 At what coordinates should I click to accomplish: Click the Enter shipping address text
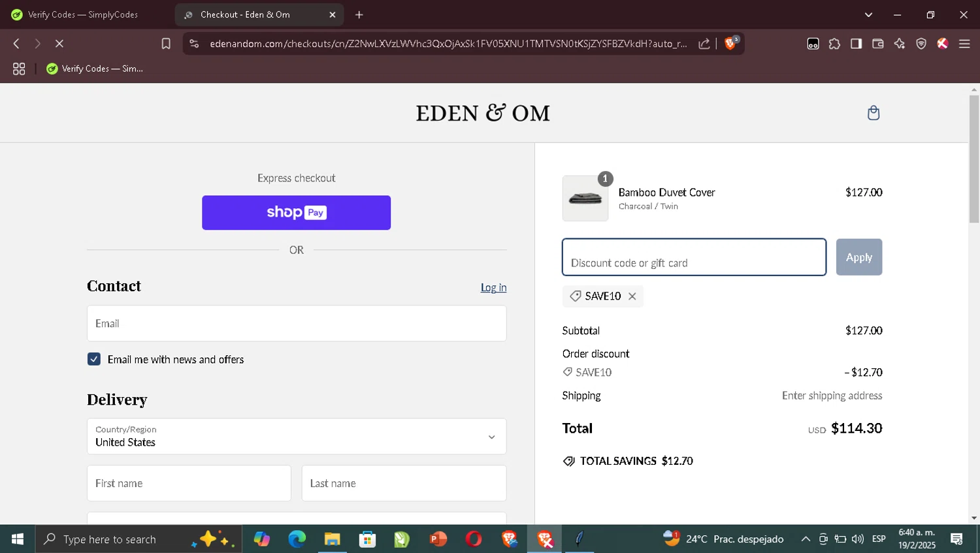pyautogui.click(x=832, y=396)
